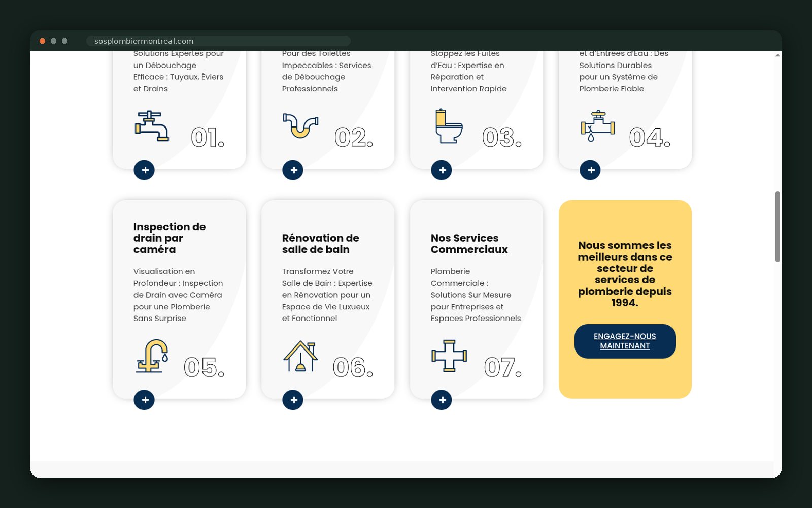Click the house with plunger icon in card 06

point(300,356)
